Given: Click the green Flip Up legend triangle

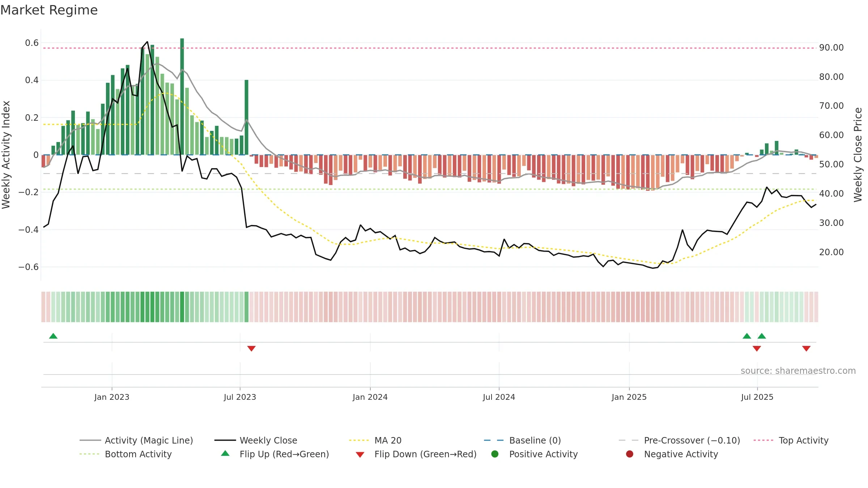Looking at the screenshot, I should [x=225, y=453].
